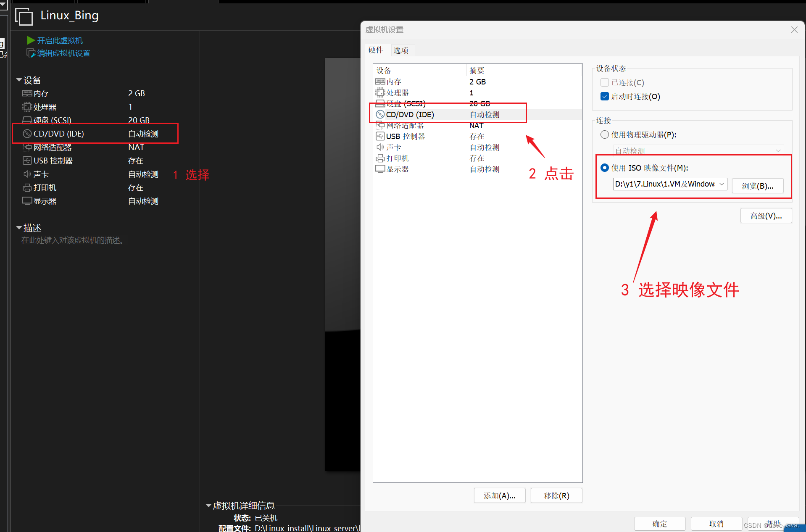
Task: Click 编辑虚拟机设置 link
Action: (x=64, y=53)
